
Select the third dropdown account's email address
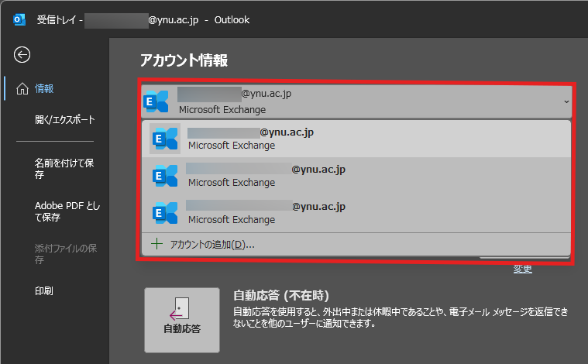(x=266, y=207)
